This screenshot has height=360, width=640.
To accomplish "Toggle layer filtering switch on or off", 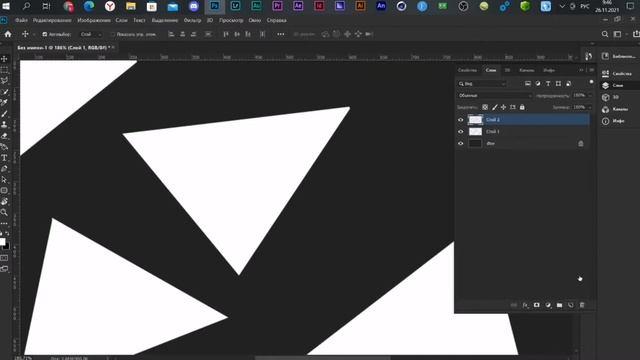I will [x=591, y=82].
